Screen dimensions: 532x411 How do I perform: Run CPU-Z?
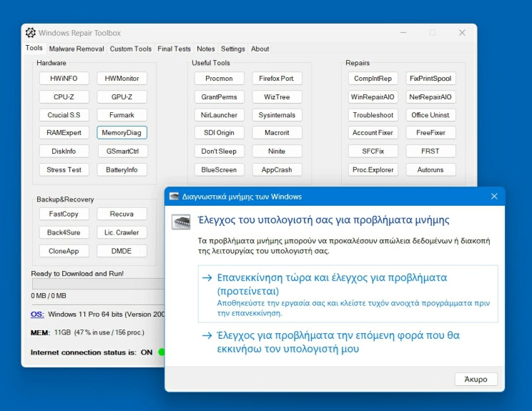click(64, 96)
